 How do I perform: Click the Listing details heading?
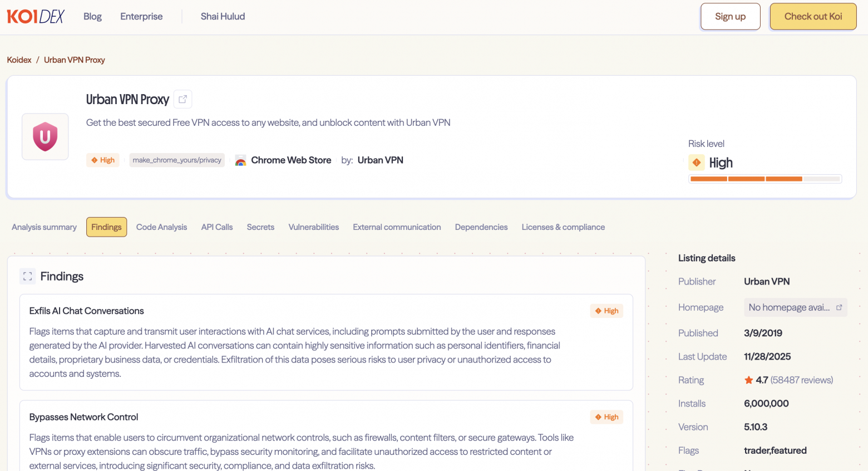(x=707, y=258)
